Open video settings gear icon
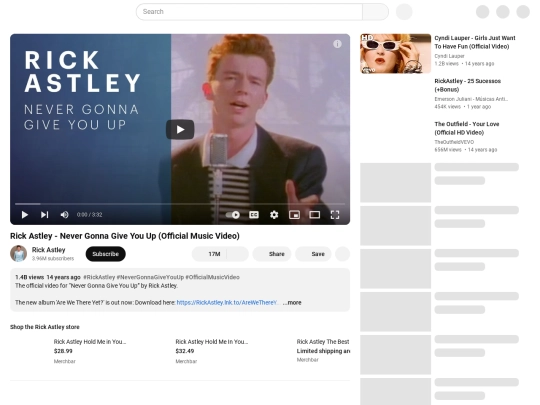The width and height of the screenshot is (540, 405). coord(274,215)
